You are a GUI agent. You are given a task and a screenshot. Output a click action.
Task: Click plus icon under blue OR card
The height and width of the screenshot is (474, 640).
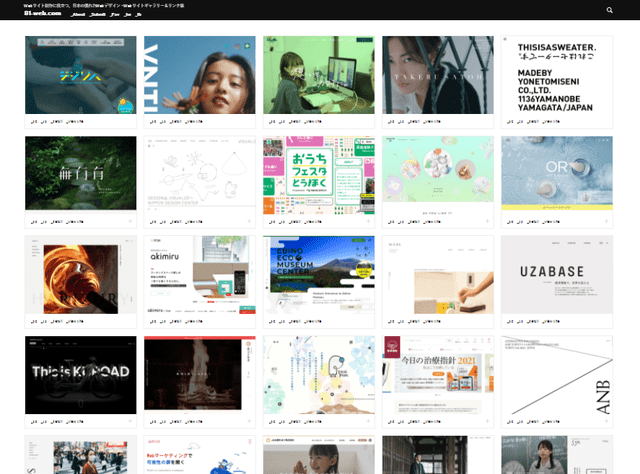coord(606,221)
